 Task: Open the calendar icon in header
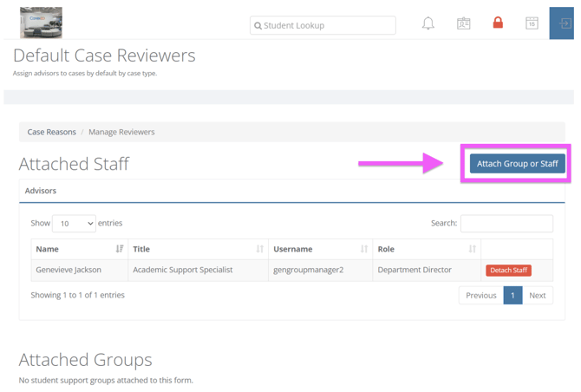(x=532, y=23)
